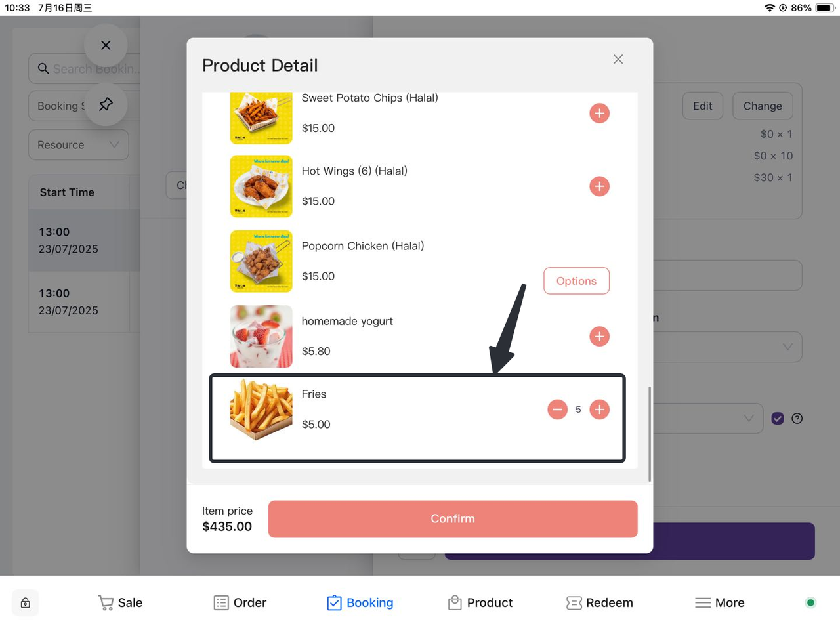Select the Fries product thumbnail

point(261,409)
